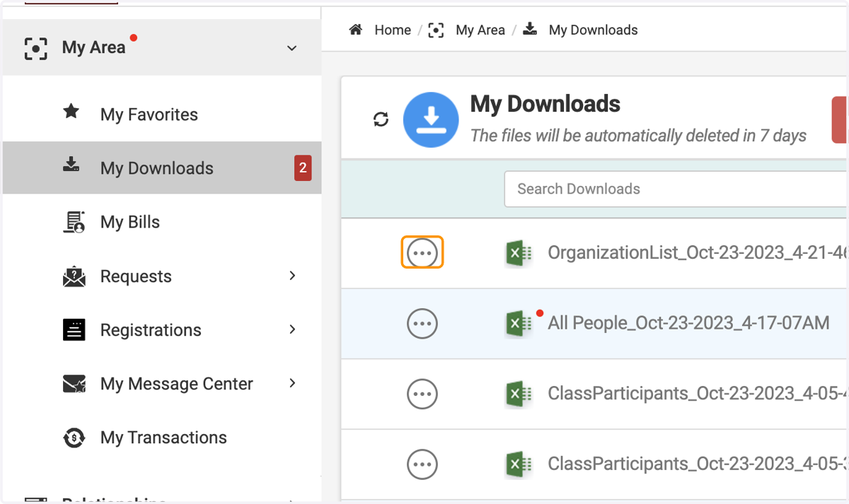This screenshot has height=504, width=849.
Task: Click the envelope question icon beside Requests
Action: point(74,276)
